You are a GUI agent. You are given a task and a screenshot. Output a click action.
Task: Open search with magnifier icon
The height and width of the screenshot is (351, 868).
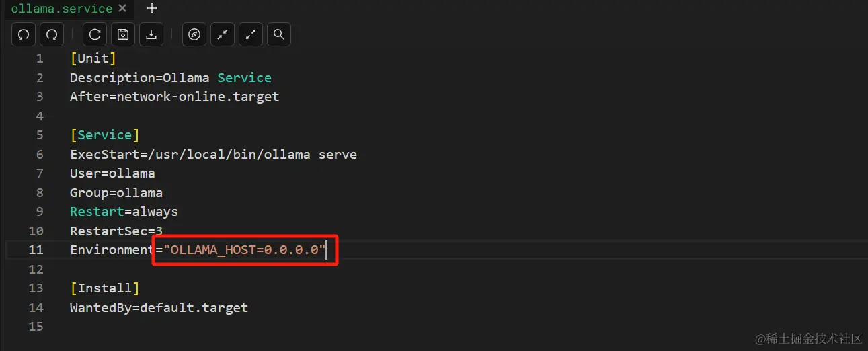pyautogui.click(x=279, y=34)
